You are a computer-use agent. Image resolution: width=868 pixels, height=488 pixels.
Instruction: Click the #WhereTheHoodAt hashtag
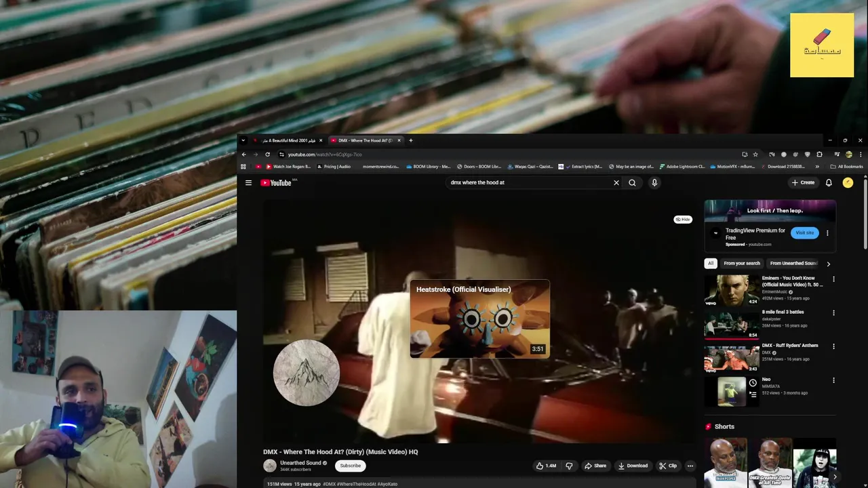[356, 484]
